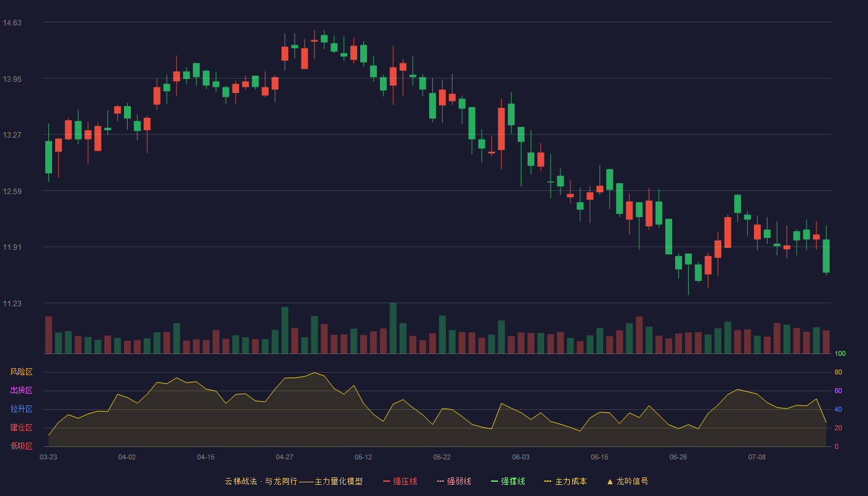Click the 云梯战法 · 与龙同行 legend title
868x496 pixels.
point(260,481)
